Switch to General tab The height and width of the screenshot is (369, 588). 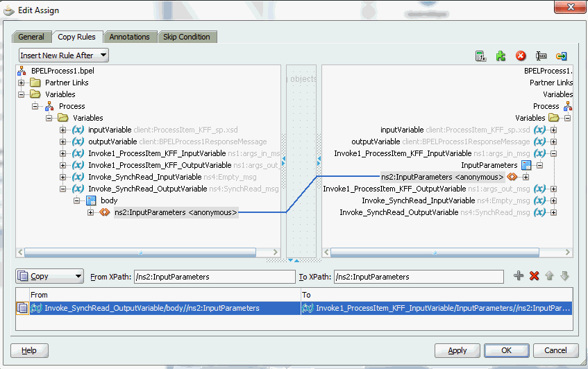tap(31, 37)
